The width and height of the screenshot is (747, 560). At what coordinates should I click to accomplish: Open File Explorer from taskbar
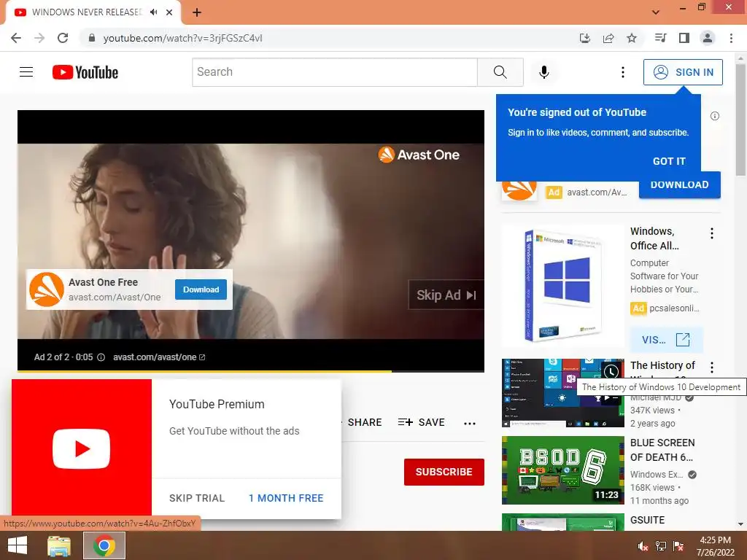59,545
